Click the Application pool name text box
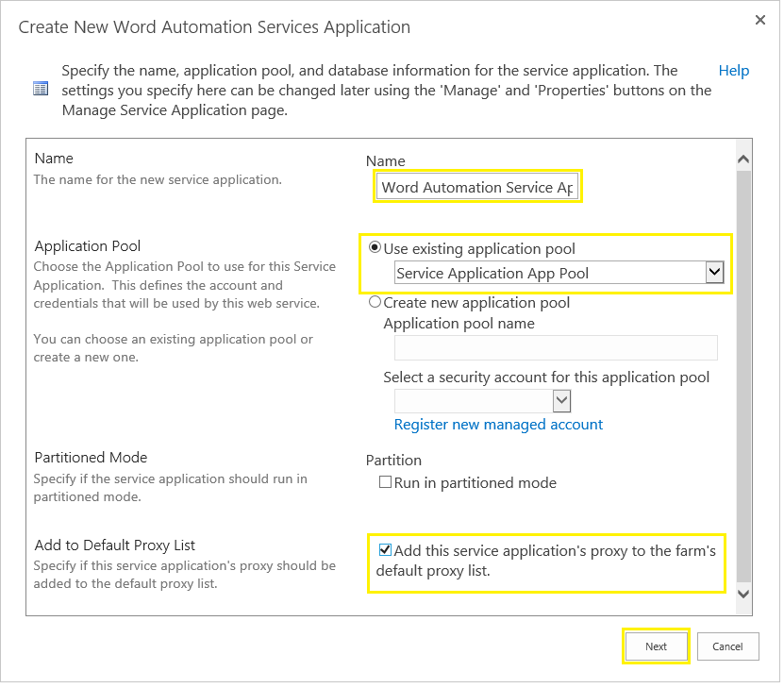 (x=556, y=348)
